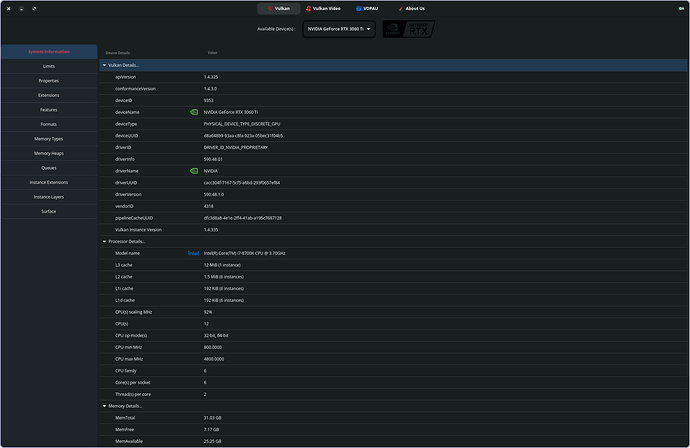Open the Formats page
This screenshot has height=448, width=690.
[49, 125]
